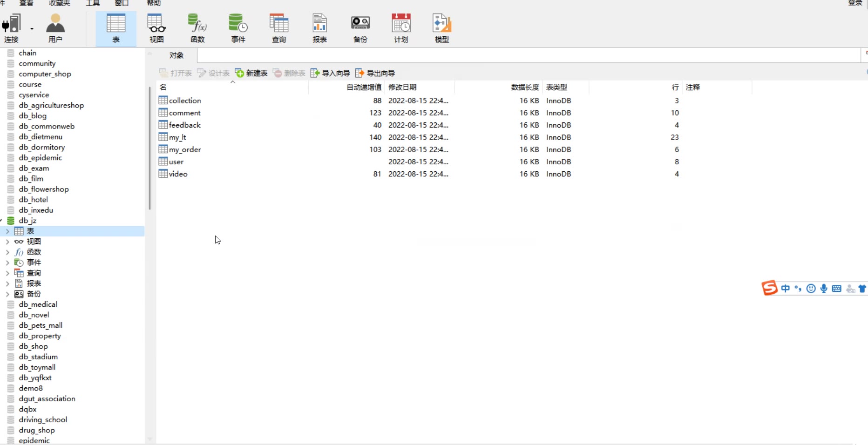Sort by the 修改日期 column header

[419, 87]
